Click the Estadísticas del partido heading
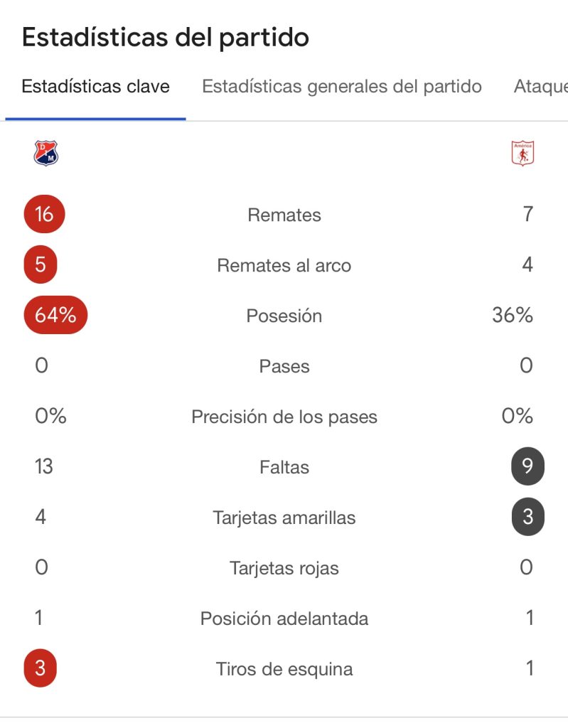Screen dimensions: 568x728 coord(166,38)
